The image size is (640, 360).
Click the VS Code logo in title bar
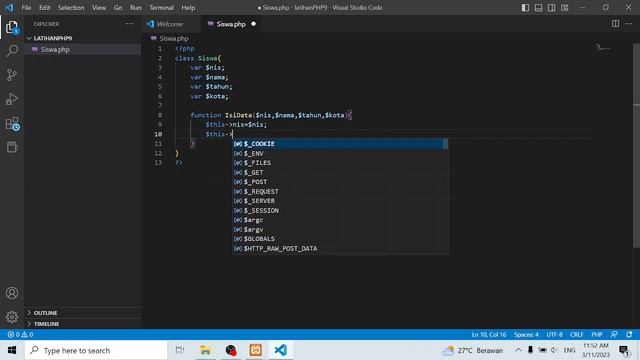pos(9,7)
